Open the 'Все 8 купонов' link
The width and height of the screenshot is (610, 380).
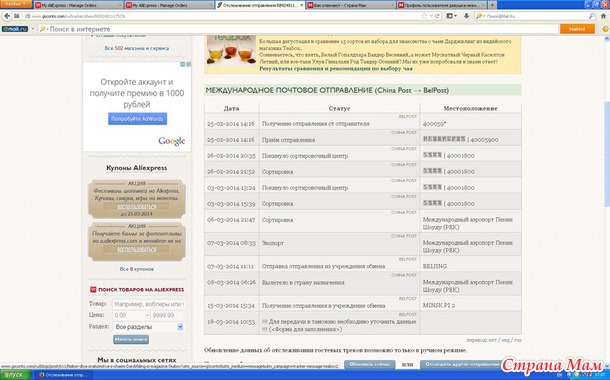[137, 269]
